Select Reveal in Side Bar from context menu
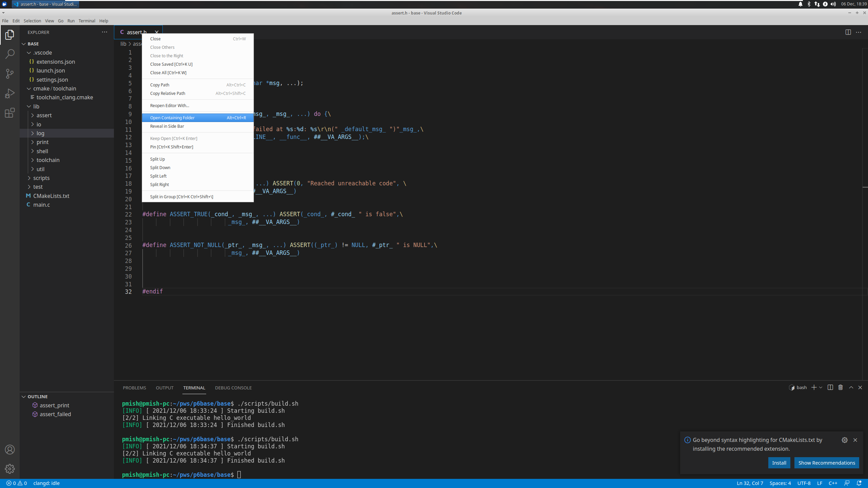 click(167, 126)
